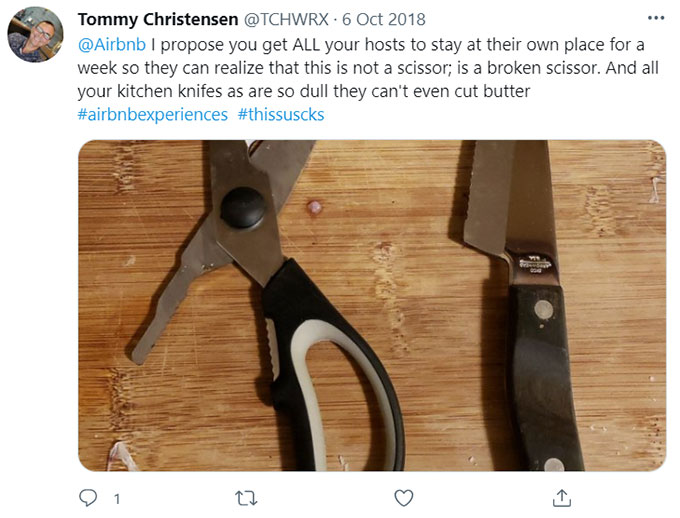680x518 pixels.
Task: Open the three-dot more options menu
Action: click(656, 18)
